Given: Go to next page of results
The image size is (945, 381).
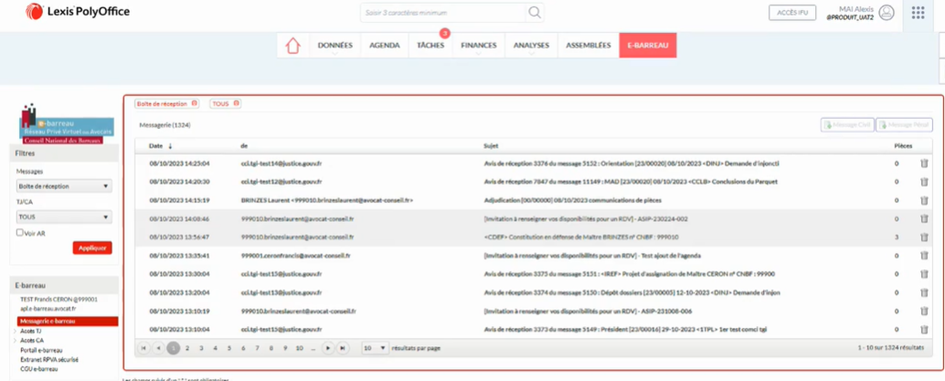Looking at the screenshot, I should 328,348.
